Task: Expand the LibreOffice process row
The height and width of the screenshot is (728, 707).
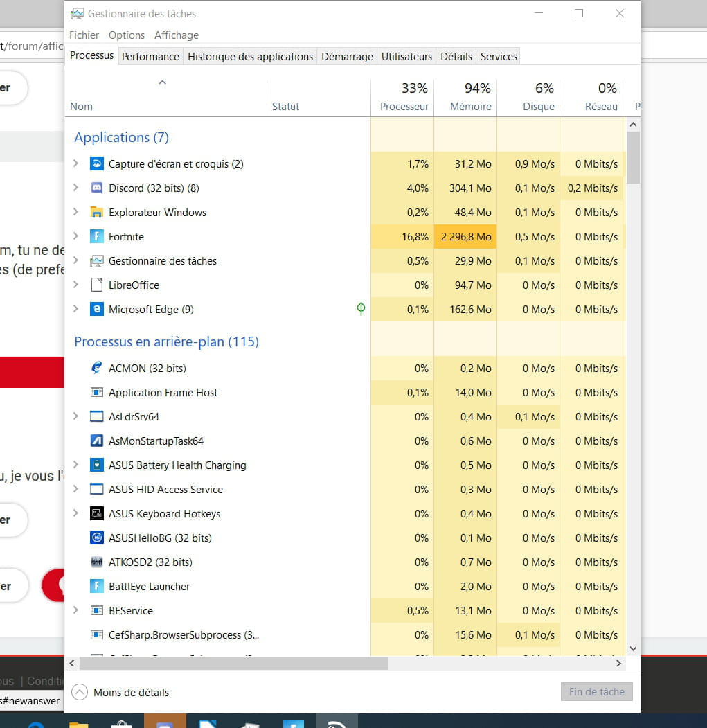Action: coord(75,285)
